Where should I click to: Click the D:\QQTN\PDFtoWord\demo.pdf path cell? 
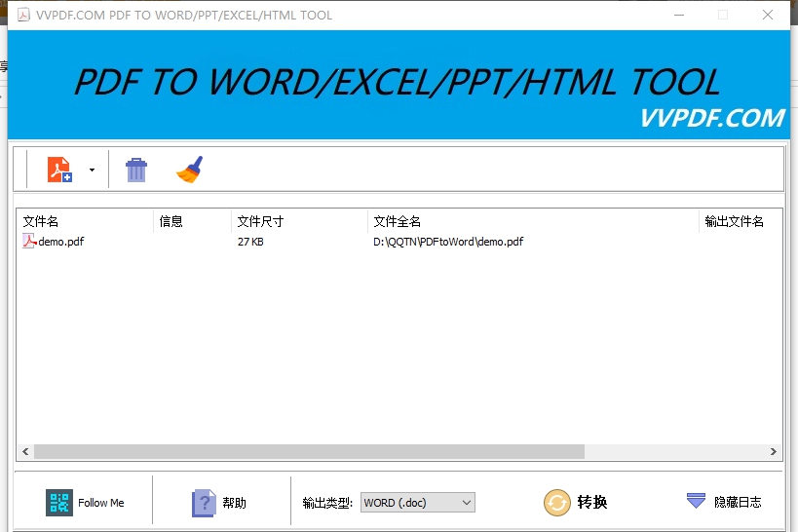click(x=448, y=242)
